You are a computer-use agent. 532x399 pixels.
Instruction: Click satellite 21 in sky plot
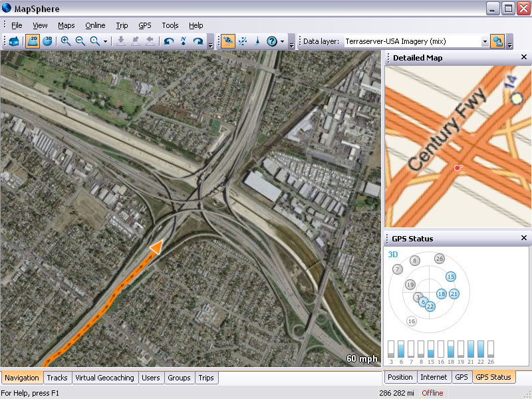point(454,294)
